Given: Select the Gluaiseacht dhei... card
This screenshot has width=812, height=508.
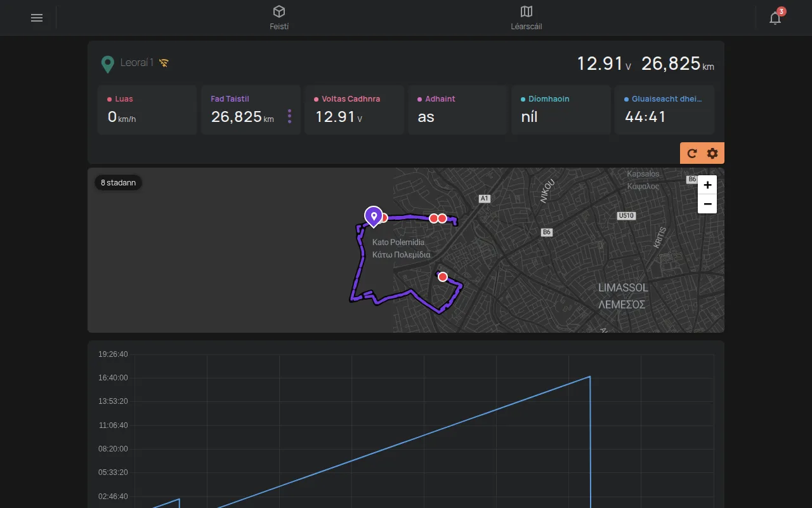Looking at the screenshot, I should click(x=664, y=110).
